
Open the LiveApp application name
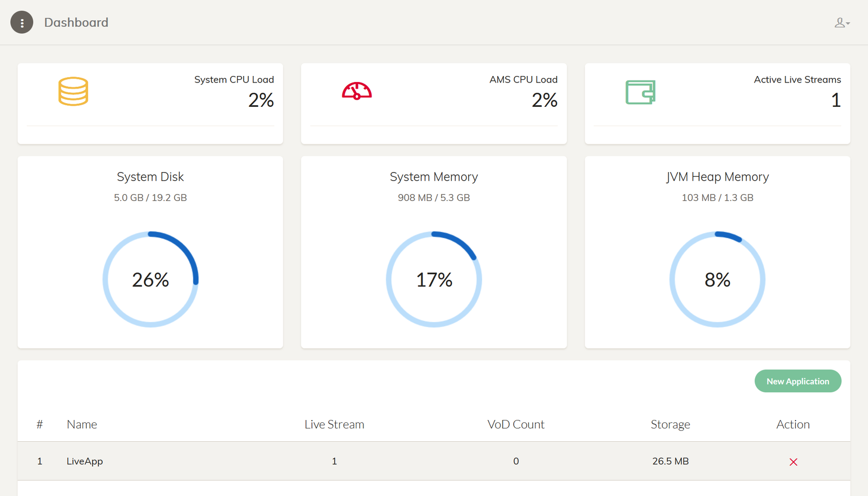click(85, 461)
